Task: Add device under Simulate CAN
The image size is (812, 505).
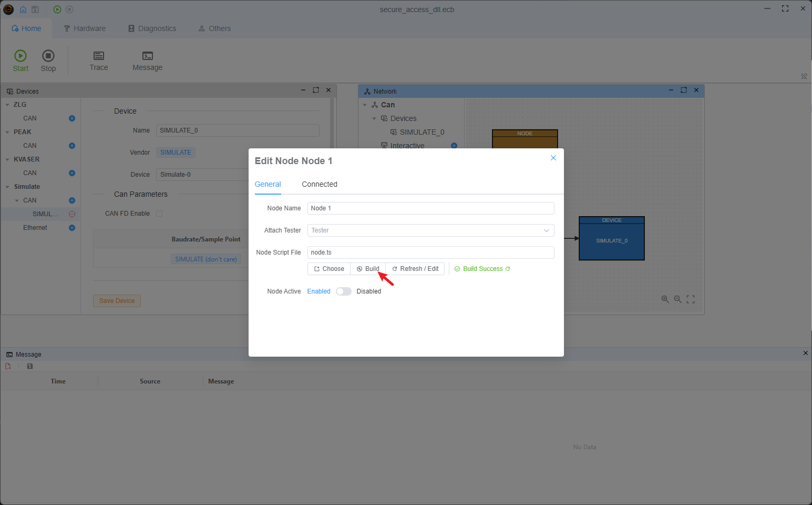Action: point(72,200)
